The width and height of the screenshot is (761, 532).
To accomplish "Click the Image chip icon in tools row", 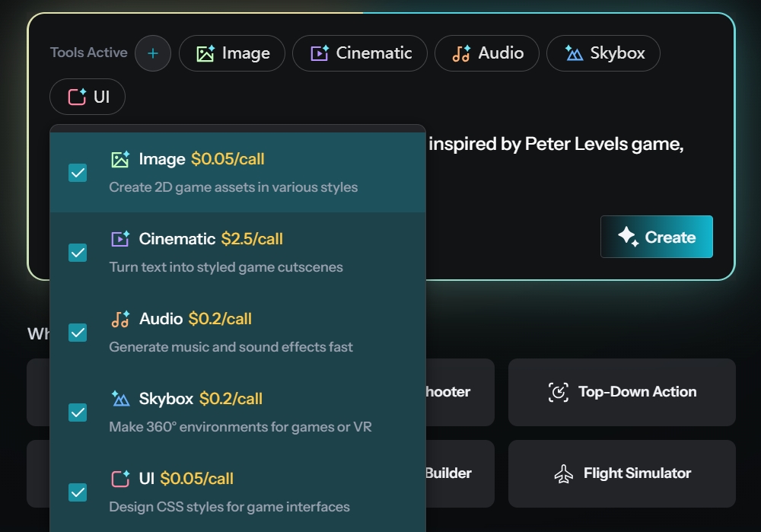I will 205,53.
